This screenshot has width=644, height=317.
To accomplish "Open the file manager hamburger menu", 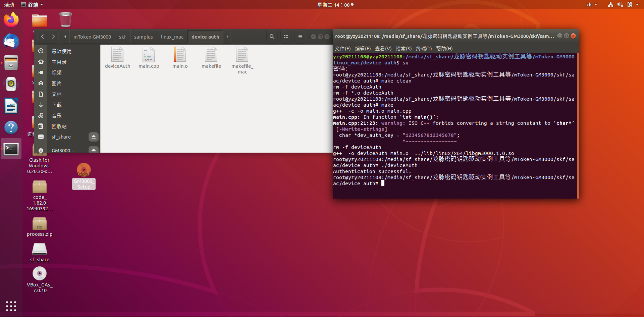I will pyautogui.click(x=300, y=37).
